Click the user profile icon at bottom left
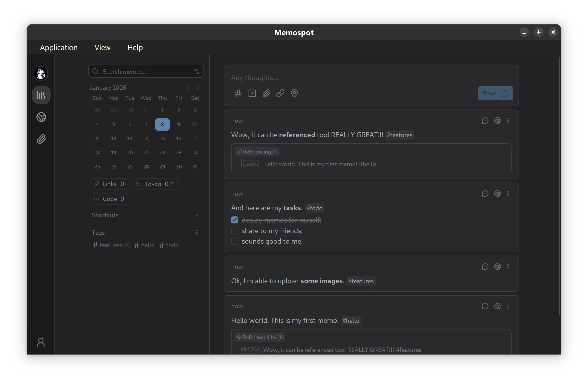Image resolution: width=588 pixels, height=384 pixels. click(41, 342)
